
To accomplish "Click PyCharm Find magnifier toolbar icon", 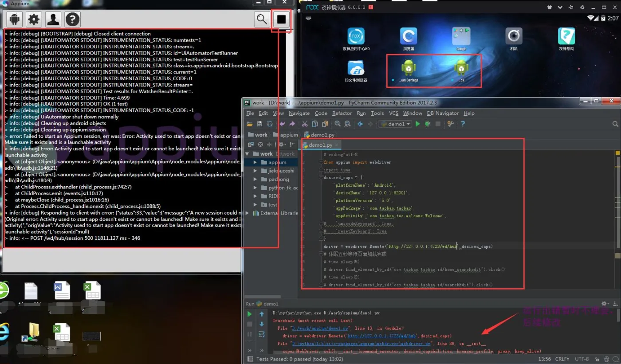I will [x=338, y=124].
